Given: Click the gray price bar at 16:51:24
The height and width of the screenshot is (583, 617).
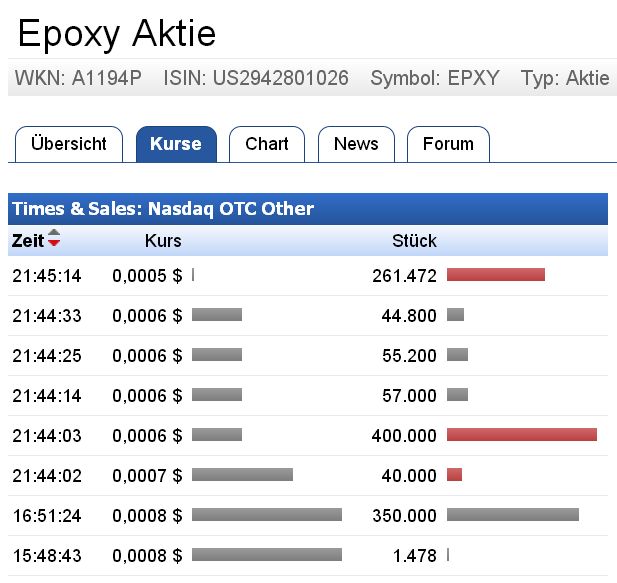Looking at the screenshot, I should pyautogui.click(x=267, y=515).
